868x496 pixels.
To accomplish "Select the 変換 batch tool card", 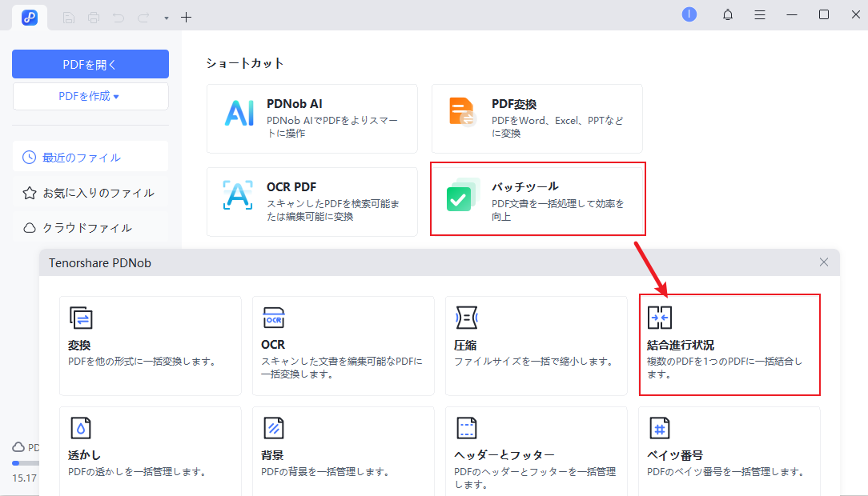I will pyautogui.click(x=151, y=346).
